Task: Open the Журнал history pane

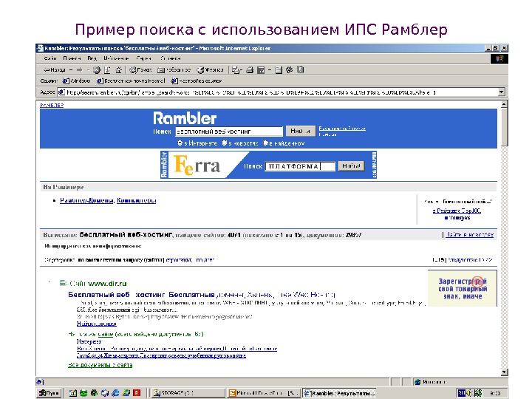Action: pos(211,70)
